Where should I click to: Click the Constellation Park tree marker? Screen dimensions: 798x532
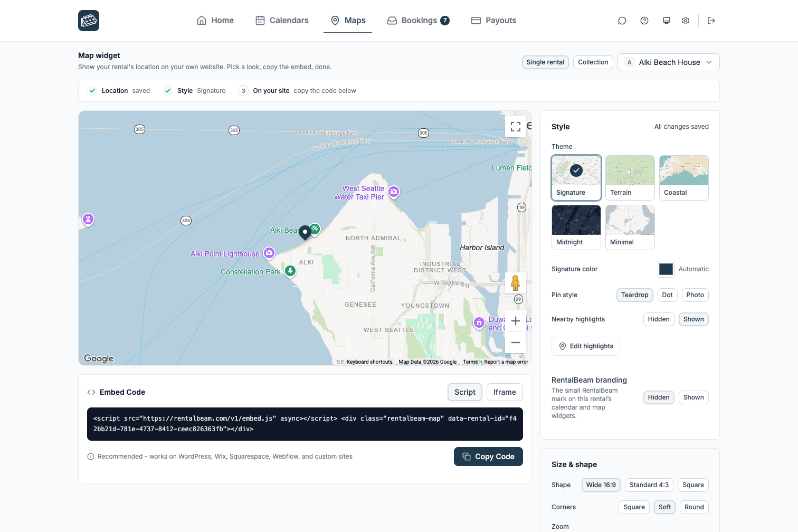(x=290, y=271)
